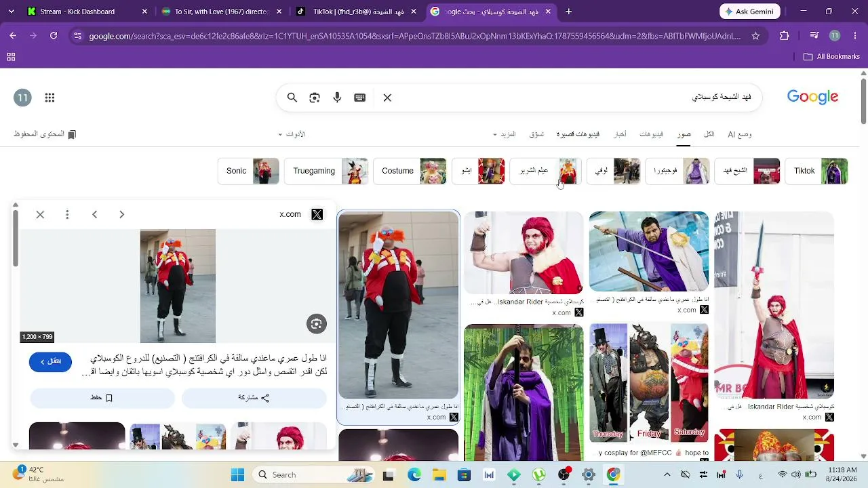Filter images by the الشيخ فهد chip
Viewport: 868px width, 488px height.
click(747, 171)
